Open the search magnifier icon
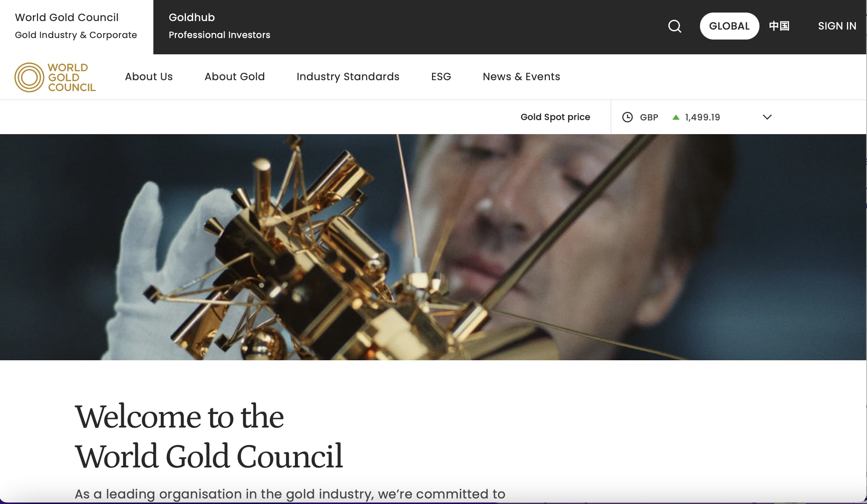Viewport: 867px width, 504px height. tap(674, 26)
